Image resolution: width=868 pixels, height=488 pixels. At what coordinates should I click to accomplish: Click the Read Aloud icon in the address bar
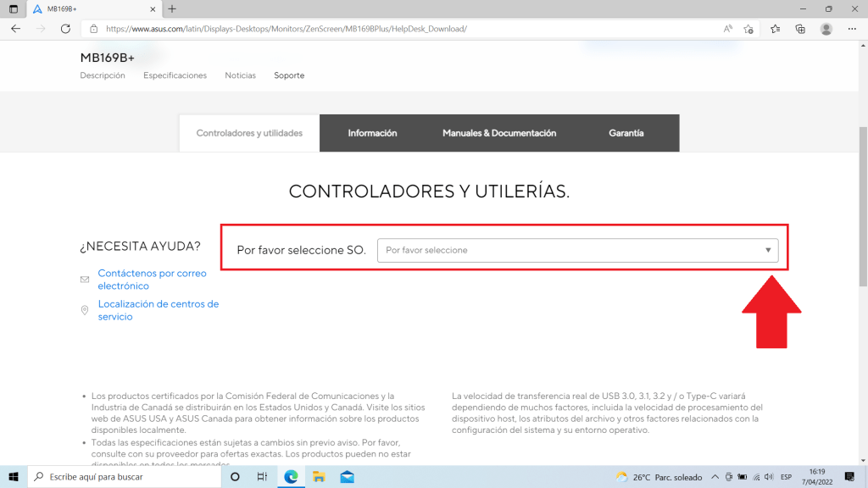727,29
